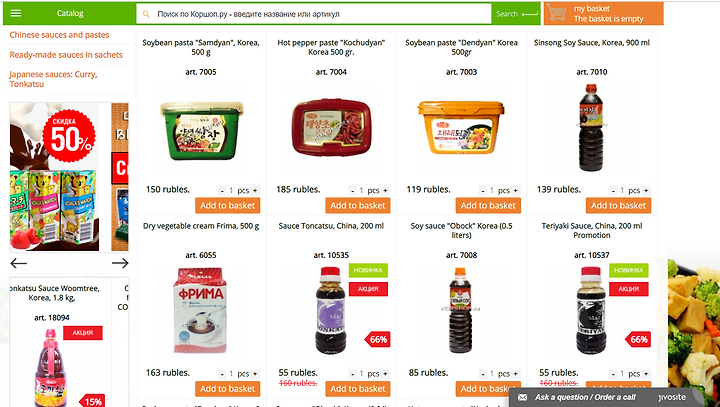Click the search magnifier icon
Screen dimensions: 720x407
click(146, 14)
